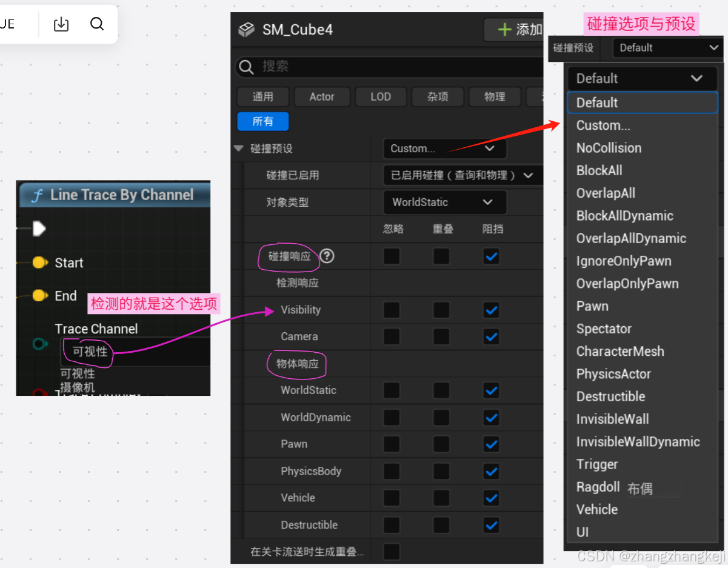Check 忽略 checkbox for Camera
Image resolution: width=728 pixels, height=568 pixels.
[x=392, y=336]
